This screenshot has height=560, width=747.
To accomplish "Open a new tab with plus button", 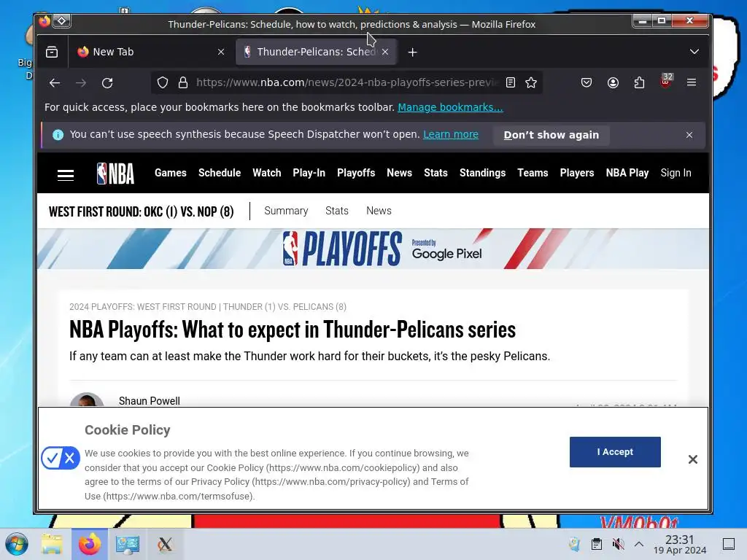I will (x=413, y=52).
